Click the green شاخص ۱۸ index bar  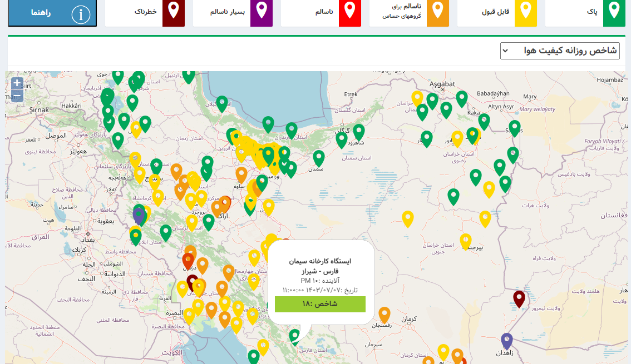[319, 304]
